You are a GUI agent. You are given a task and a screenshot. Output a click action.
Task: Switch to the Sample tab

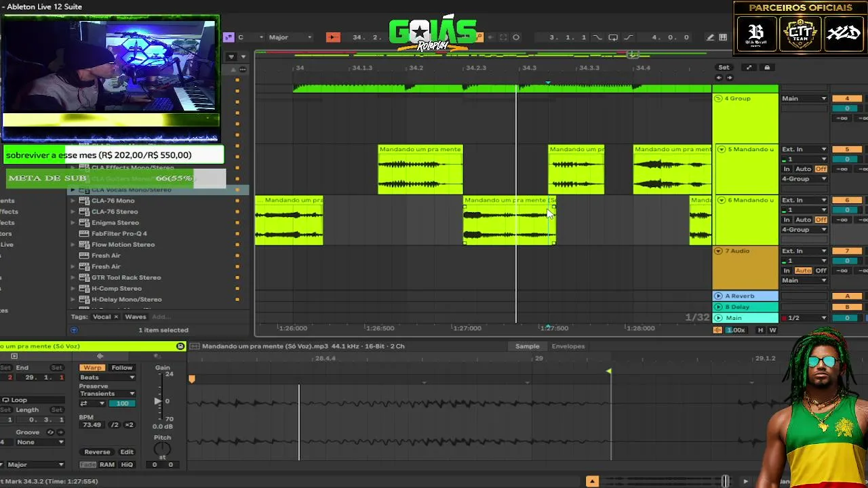tap(527, 346)
